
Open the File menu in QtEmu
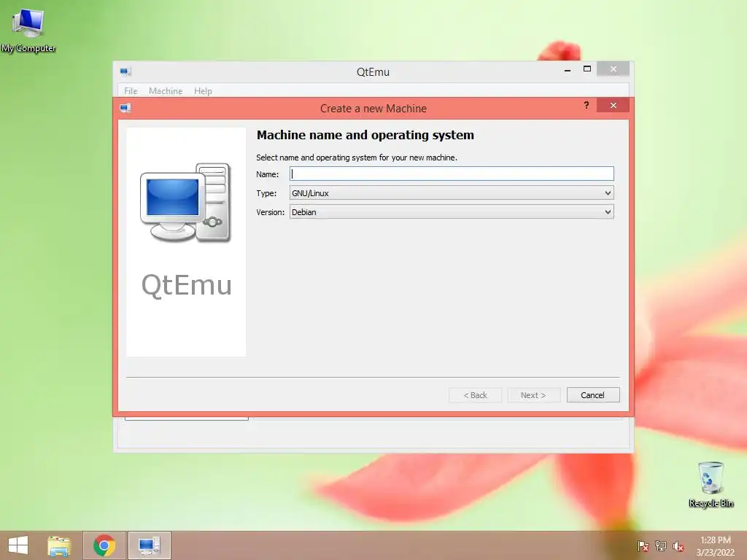pos(131,91)
